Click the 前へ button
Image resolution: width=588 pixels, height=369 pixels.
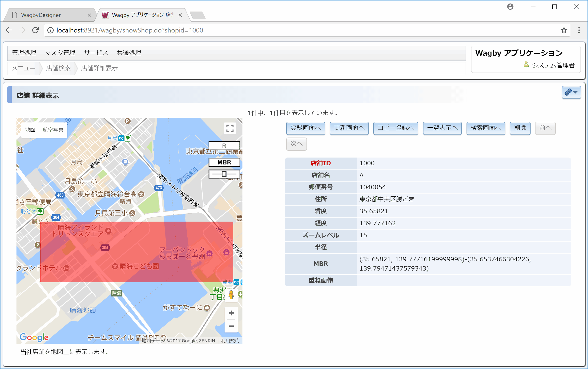click(x=545, y=128)
